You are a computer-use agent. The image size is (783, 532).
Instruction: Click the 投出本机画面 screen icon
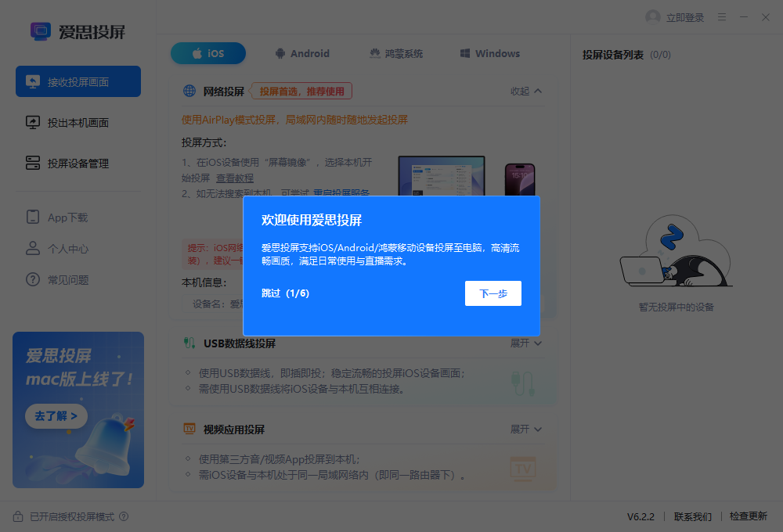point(33,122)
